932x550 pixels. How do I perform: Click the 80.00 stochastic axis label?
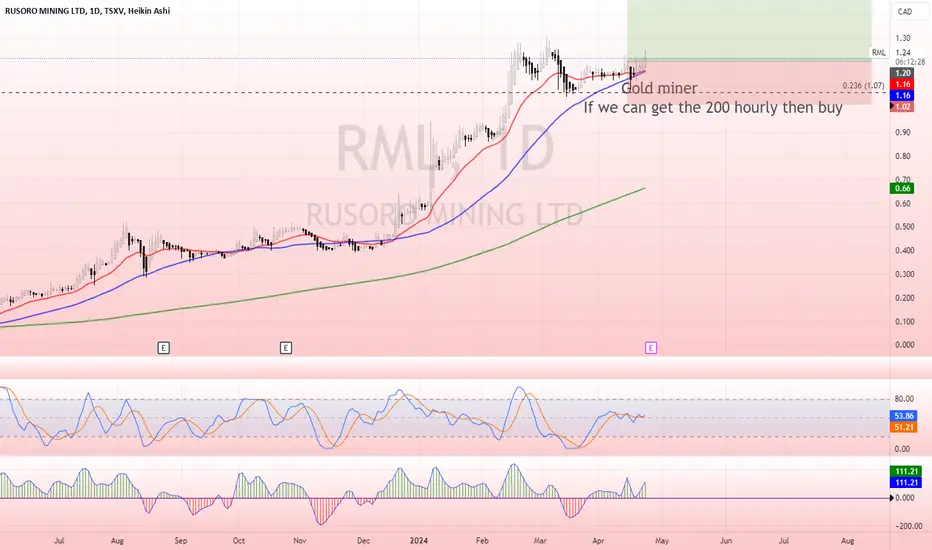[x=904, y=400]
